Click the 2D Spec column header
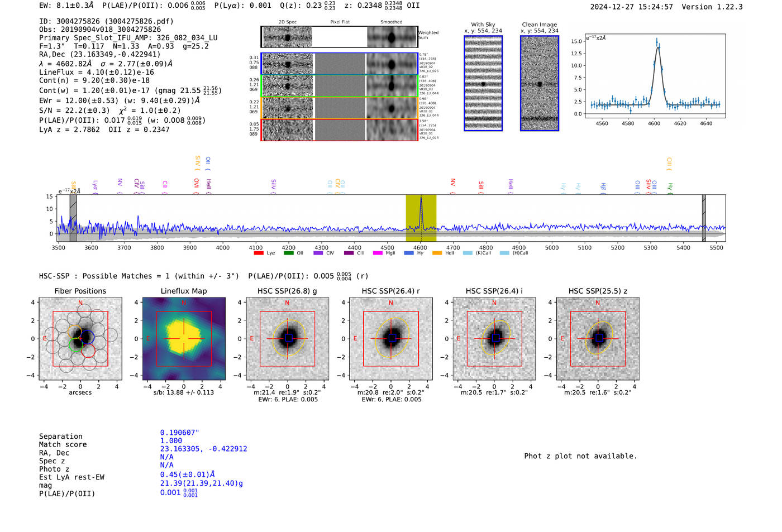782x532 pixels. coord(288,22)
